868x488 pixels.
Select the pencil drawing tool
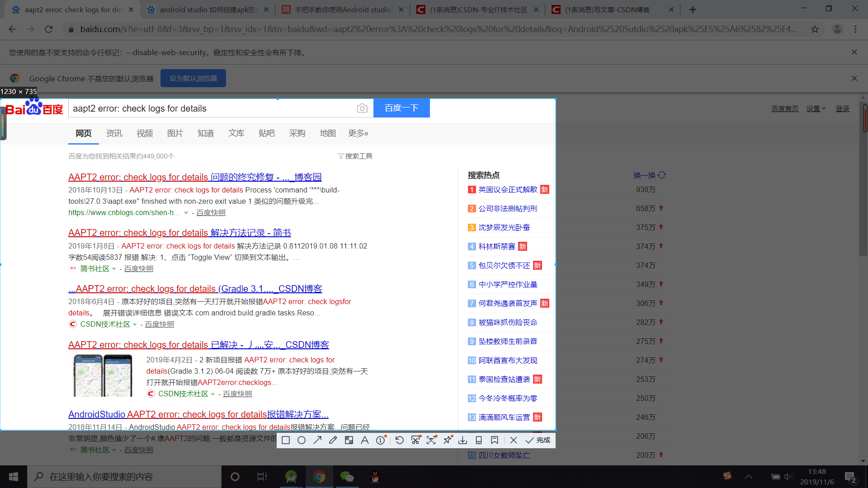tap(333, 440)
